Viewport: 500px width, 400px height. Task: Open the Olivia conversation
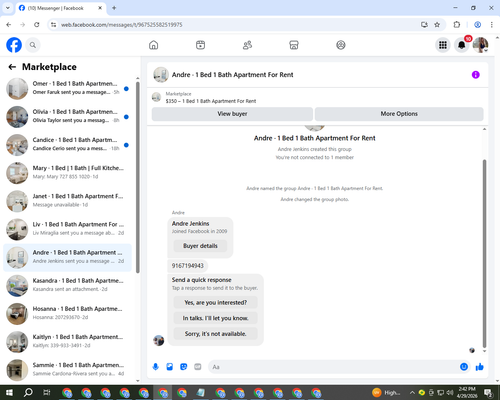click(x=67, y=117)
